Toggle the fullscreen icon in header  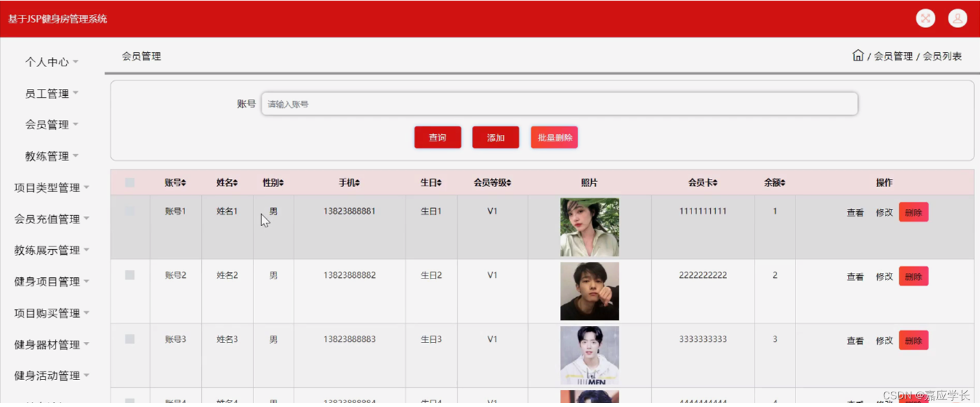(x=925, y=19)
